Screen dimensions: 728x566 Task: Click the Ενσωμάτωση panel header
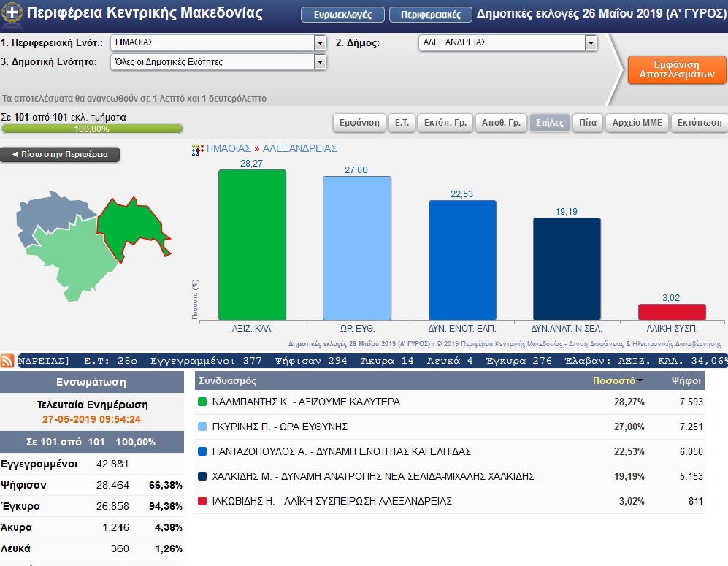tap(92, 382)
